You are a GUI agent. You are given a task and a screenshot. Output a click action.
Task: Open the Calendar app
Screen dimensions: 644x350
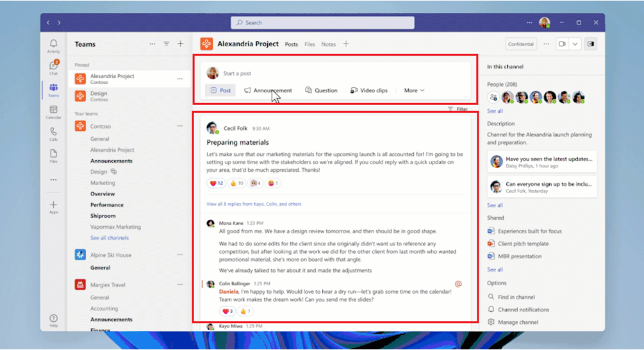53,112
